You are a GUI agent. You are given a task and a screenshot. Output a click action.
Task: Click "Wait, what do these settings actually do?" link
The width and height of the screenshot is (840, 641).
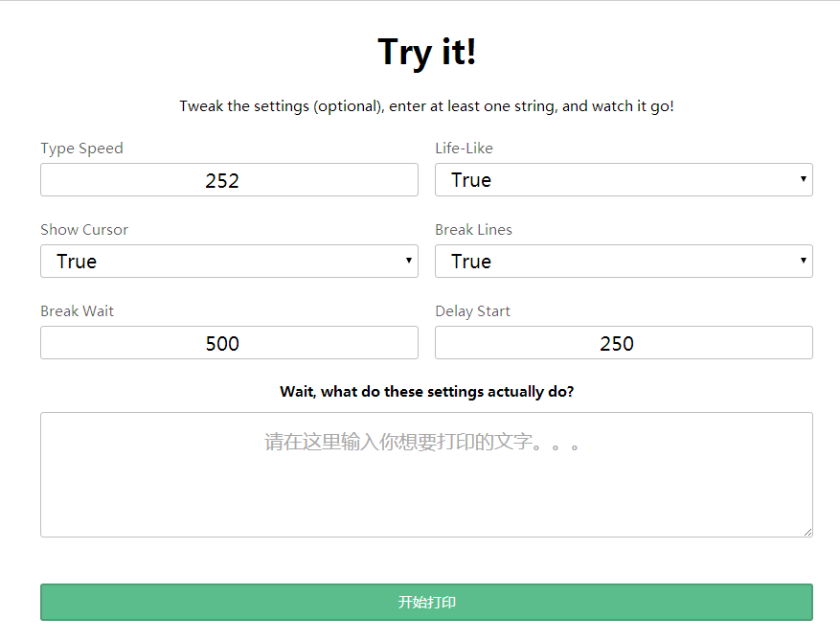[x=426, y=392]
